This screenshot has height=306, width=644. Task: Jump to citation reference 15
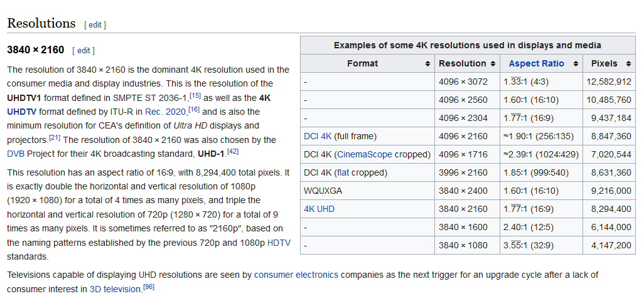point(195,95)
